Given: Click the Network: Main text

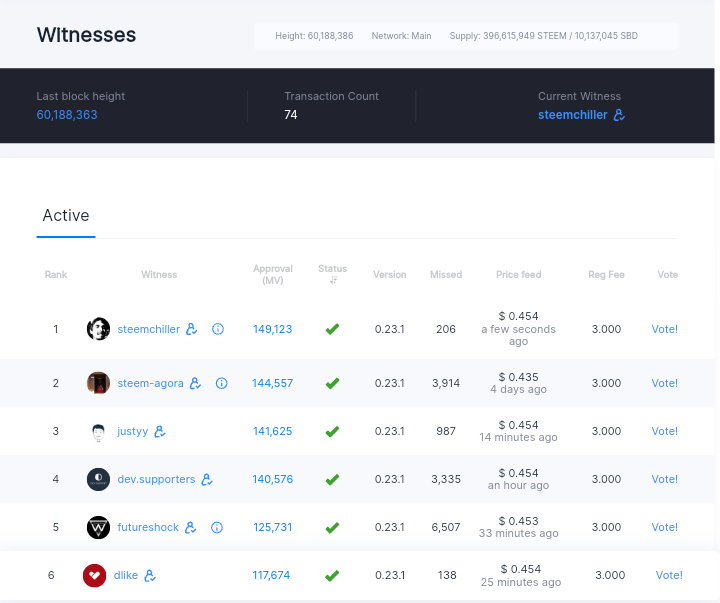Looking at the screenshot, I should [401, 36].
